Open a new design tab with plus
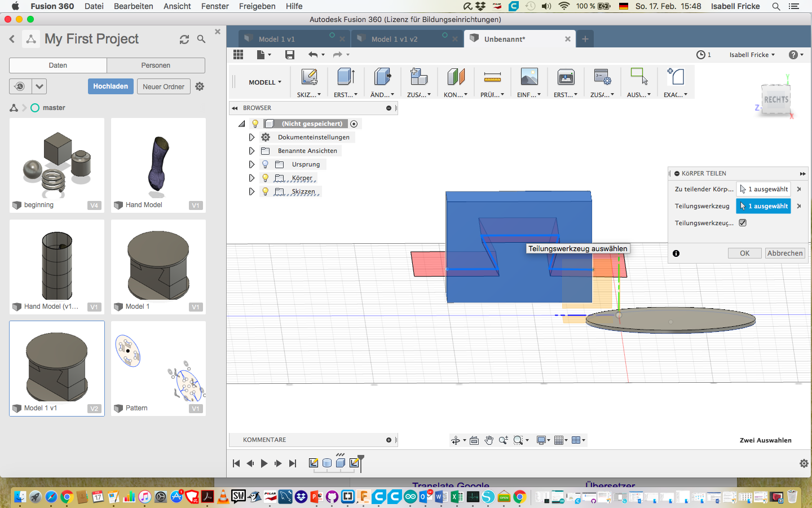 pos(585,39)
